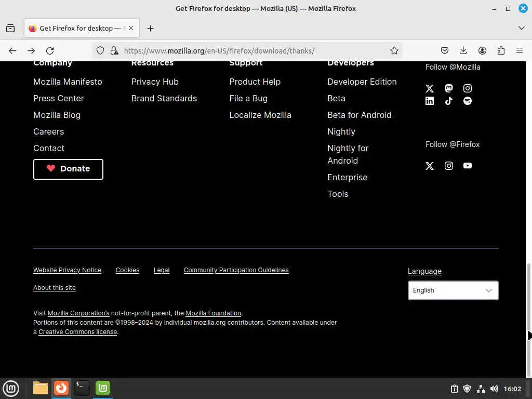
Task: Open a new tab
Action: [x=150, y=28]
